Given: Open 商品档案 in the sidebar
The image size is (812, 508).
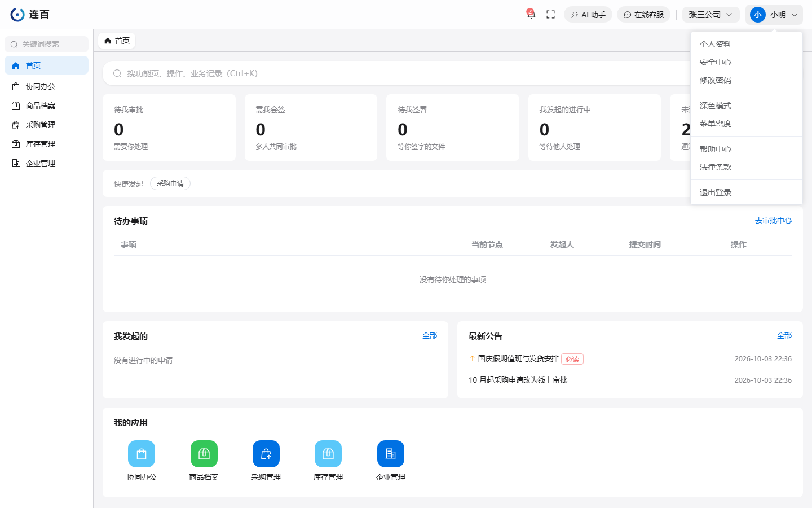Looking at the screenshot, I should click(46, 106).
